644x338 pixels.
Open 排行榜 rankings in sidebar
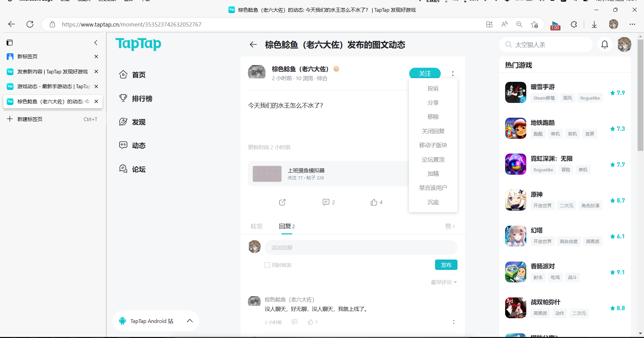(x=136, y=98)
